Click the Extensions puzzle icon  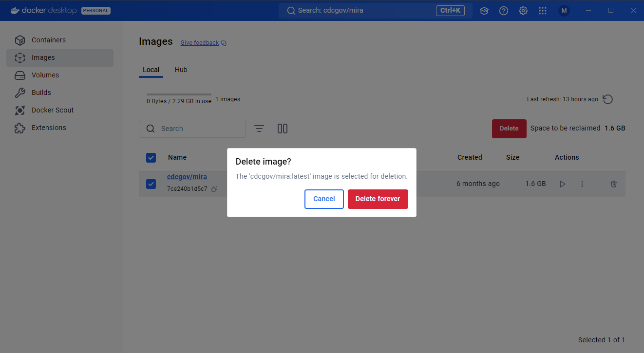pos(20,128)
